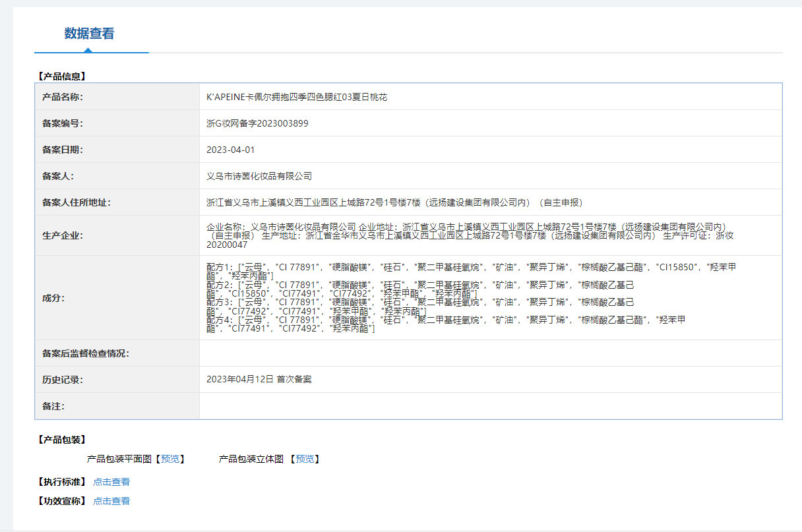Click the filing date 2023-04-01
Screen dimensions: 802x532
(x=230, y=150)
